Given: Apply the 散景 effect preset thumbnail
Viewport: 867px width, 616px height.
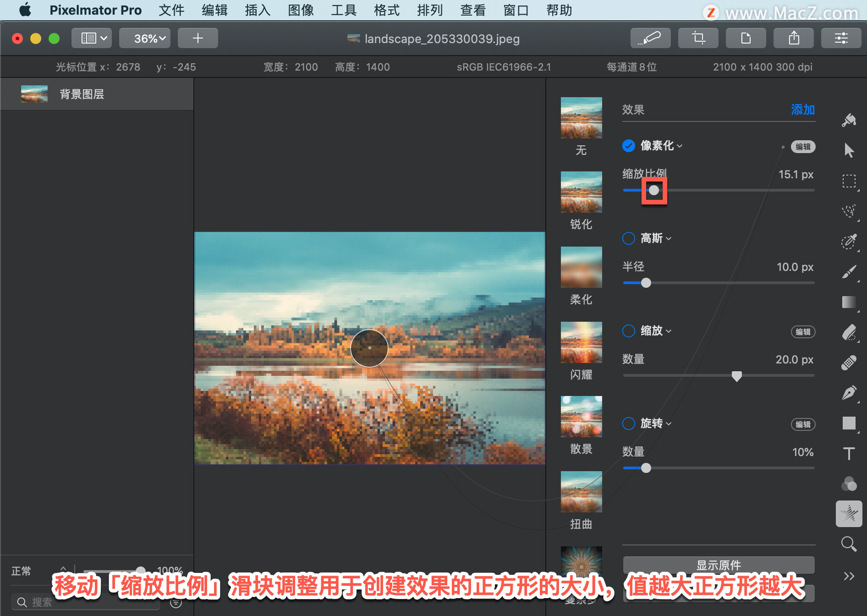Looking at the screenshot, I should 581,417.
